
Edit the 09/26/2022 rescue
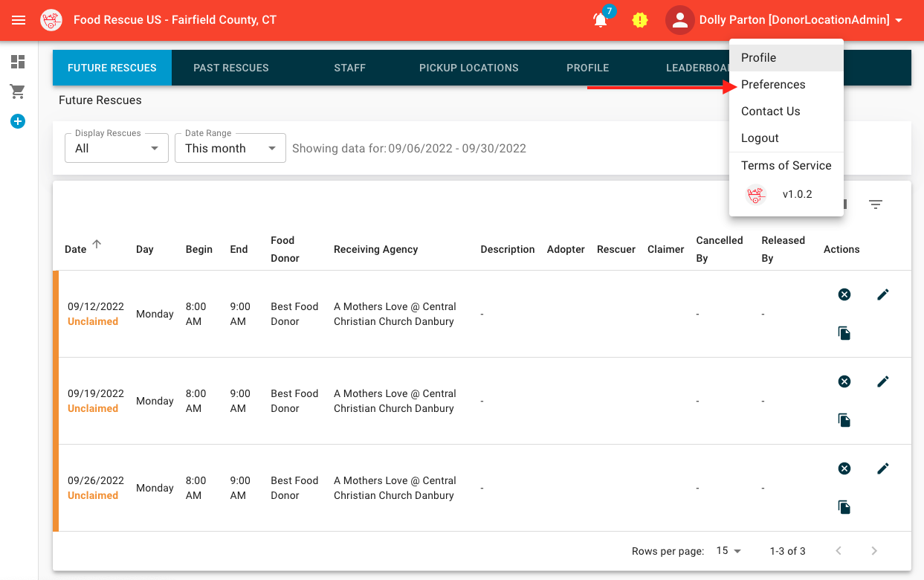point(883,468)
